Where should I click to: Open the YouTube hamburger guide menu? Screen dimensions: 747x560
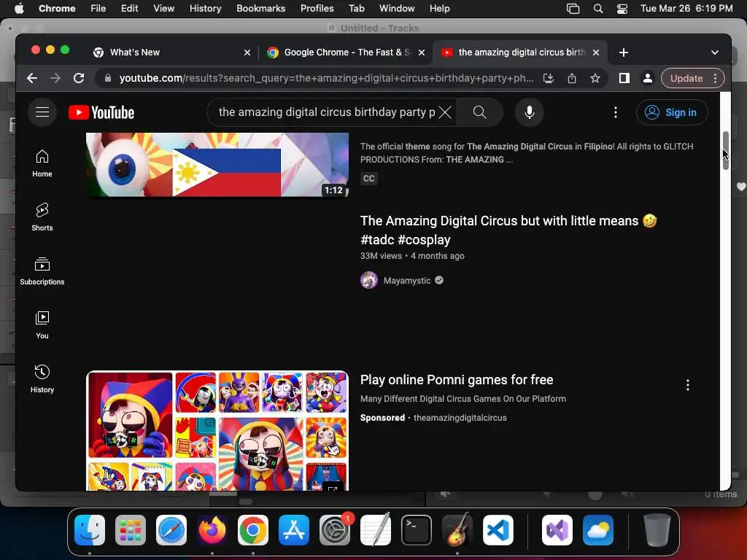click(42, 112)
